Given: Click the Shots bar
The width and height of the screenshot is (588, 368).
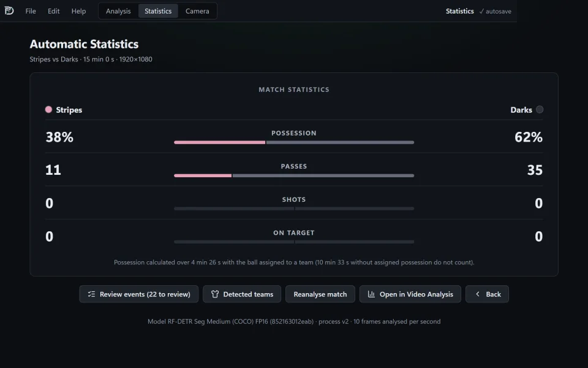Looking at the screenshot, I should [x=294, y=209].
